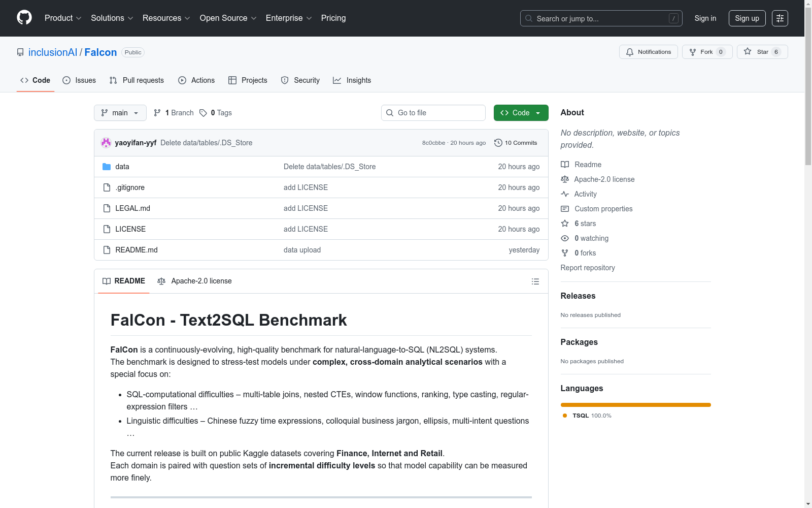Open the outline icon in README header

click(535, 281)
